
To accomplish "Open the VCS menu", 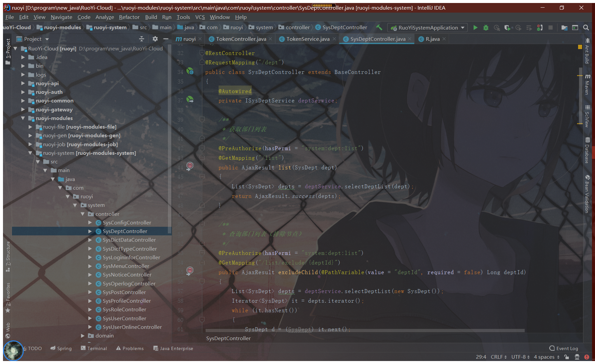I will pos(200,17).
